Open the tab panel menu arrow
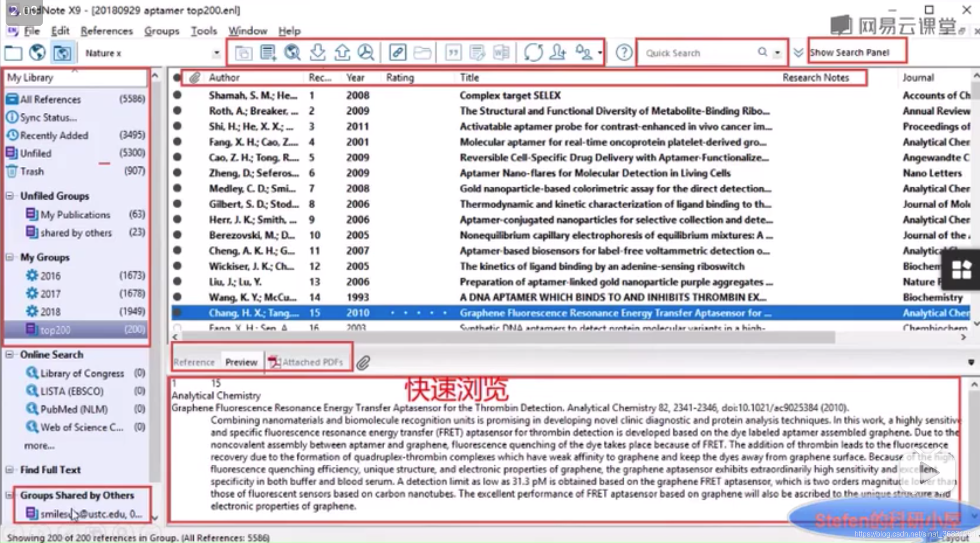The width and height of the screenshot is (980, 543). click(971, 362)
